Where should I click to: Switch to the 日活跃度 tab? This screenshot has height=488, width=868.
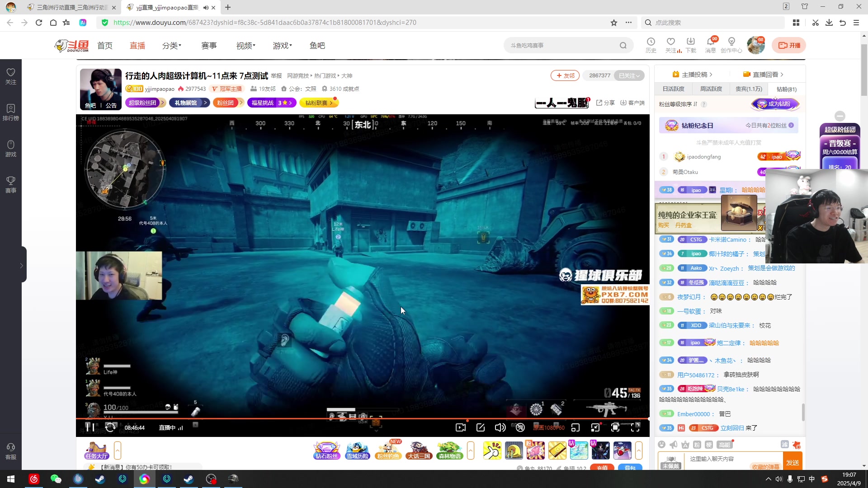click(673, 89)
